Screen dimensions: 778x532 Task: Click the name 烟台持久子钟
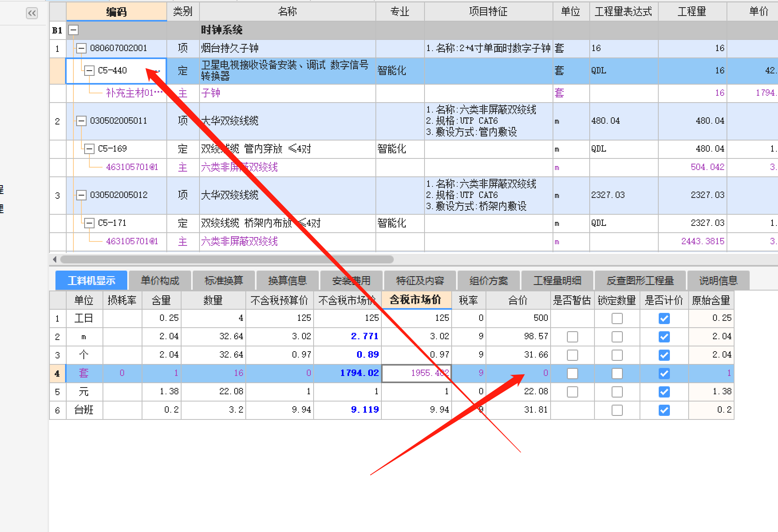(x=230, y=48)
